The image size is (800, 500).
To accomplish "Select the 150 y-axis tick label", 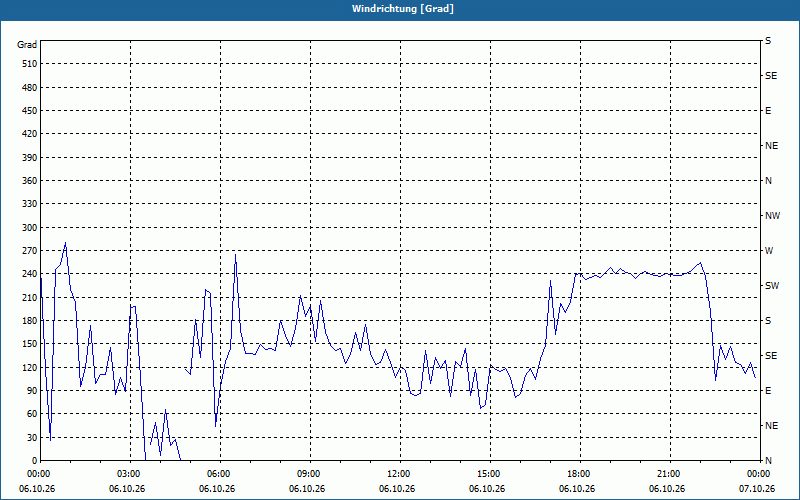I will tap(29, 344).
